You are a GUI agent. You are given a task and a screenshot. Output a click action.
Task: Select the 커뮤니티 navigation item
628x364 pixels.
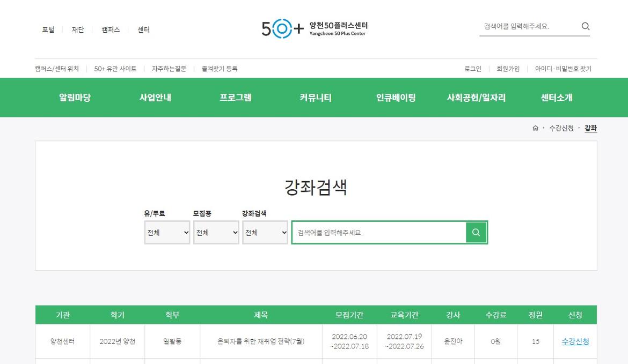click(x=316, y=97)
